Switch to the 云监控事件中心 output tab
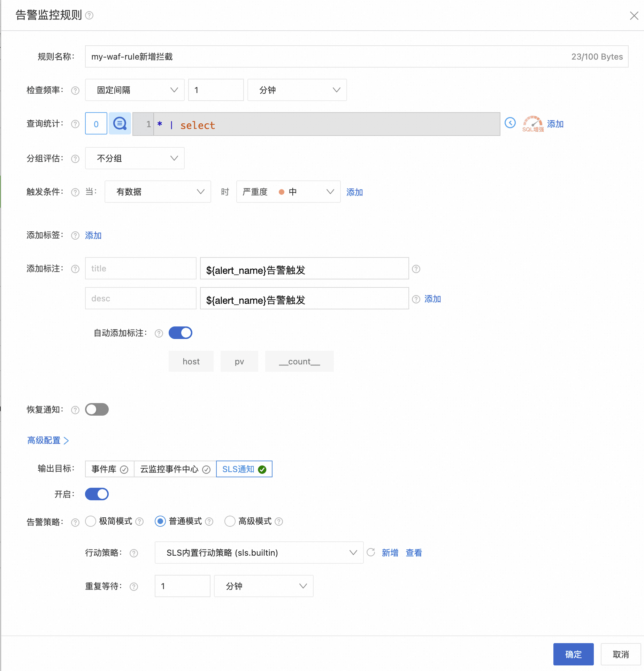 point(175,469)
